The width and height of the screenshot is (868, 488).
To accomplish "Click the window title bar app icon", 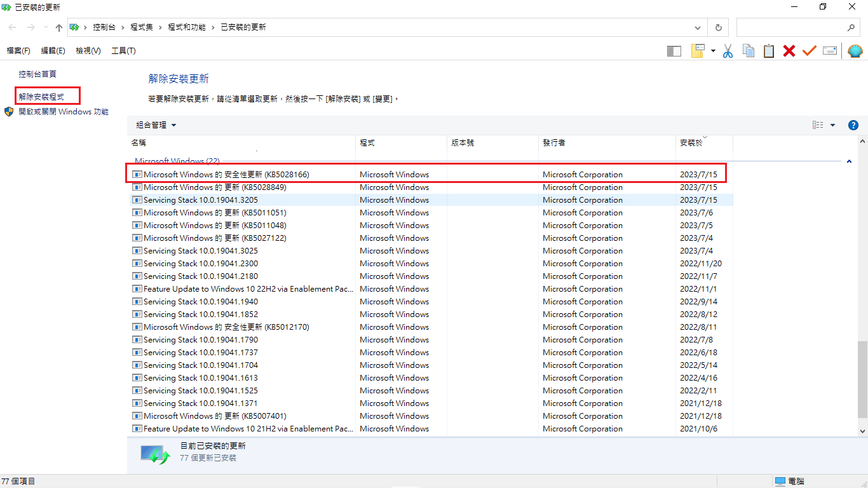I will (6, 7).
